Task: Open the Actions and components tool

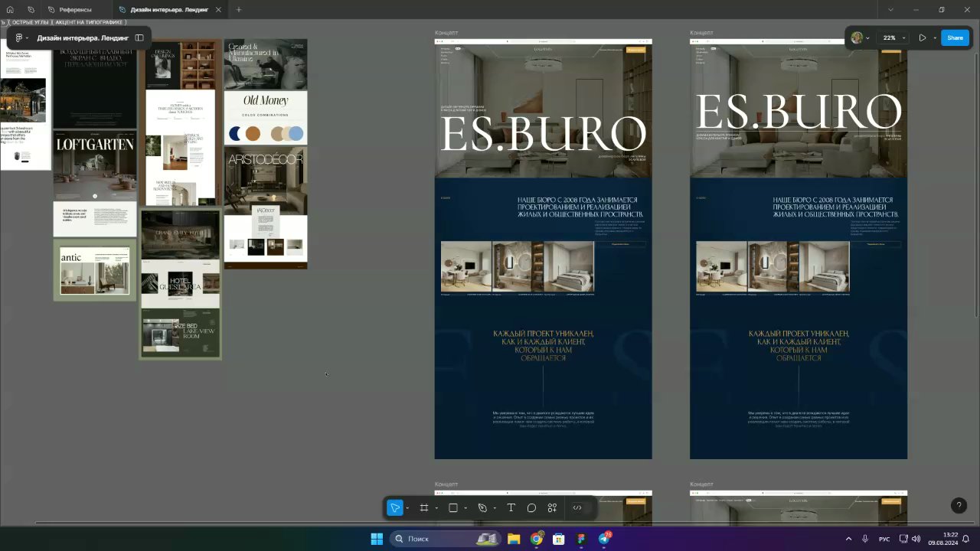Action: [552, 508]
